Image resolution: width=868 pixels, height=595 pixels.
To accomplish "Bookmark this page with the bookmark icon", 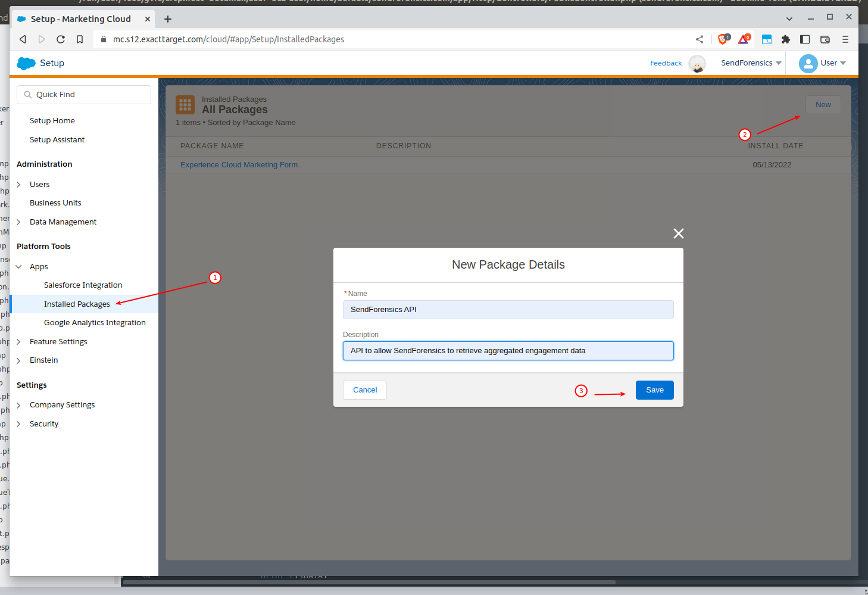I will [80, 39].
